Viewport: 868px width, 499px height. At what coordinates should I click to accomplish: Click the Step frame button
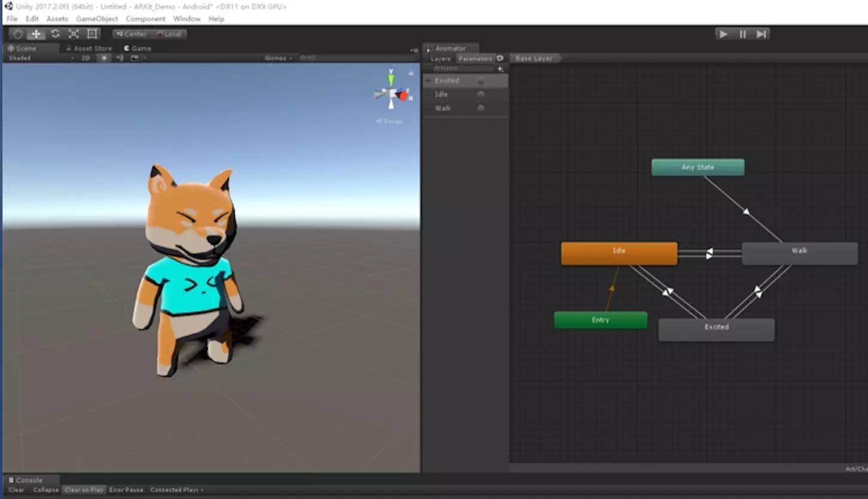(x=761, y=34)
